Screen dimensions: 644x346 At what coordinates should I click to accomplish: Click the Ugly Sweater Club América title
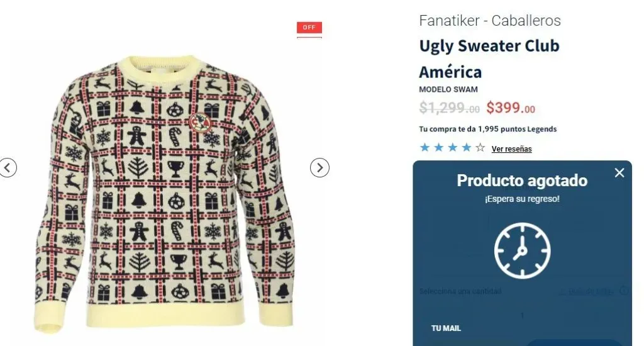pos(489,59)
